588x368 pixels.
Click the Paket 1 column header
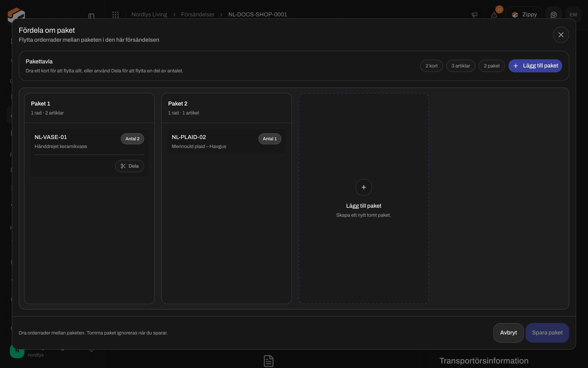click(89, 108)
